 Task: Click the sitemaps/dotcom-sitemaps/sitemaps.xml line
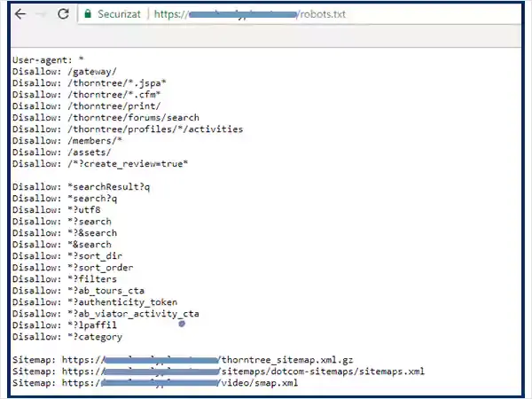pos(218,372)
